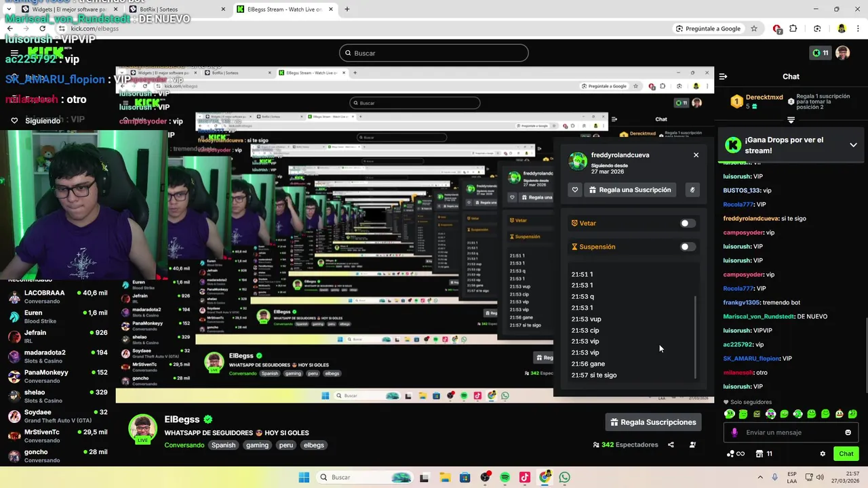Toggle the Vetar switch

688,223
